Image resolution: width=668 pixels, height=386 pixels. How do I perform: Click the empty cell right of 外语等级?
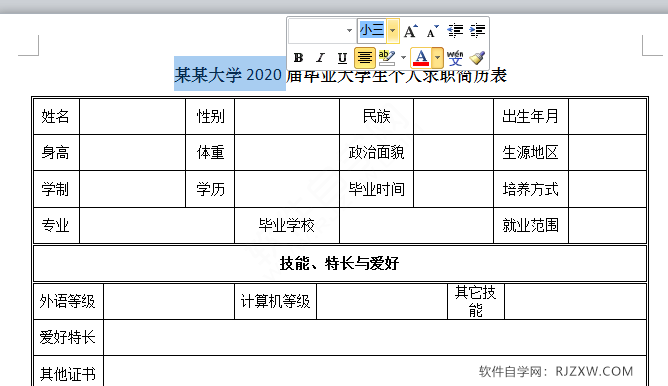169,302
